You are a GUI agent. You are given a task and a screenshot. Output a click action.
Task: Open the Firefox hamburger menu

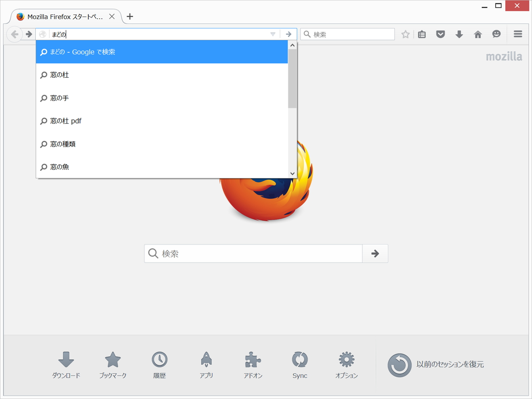(517, 34)
